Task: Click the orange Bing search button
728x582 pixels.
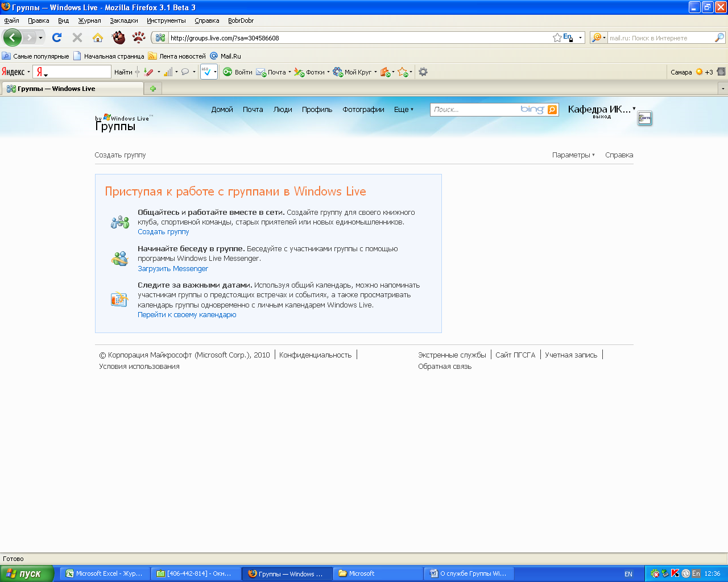Action: pos(552,110)
